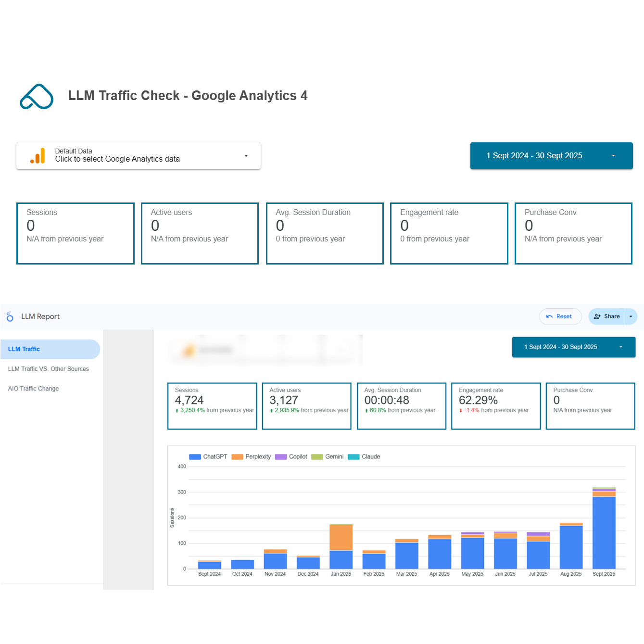Open LLM Traffic VS. Other Sources page
This screenshot has width=644, height=644.
49,369
